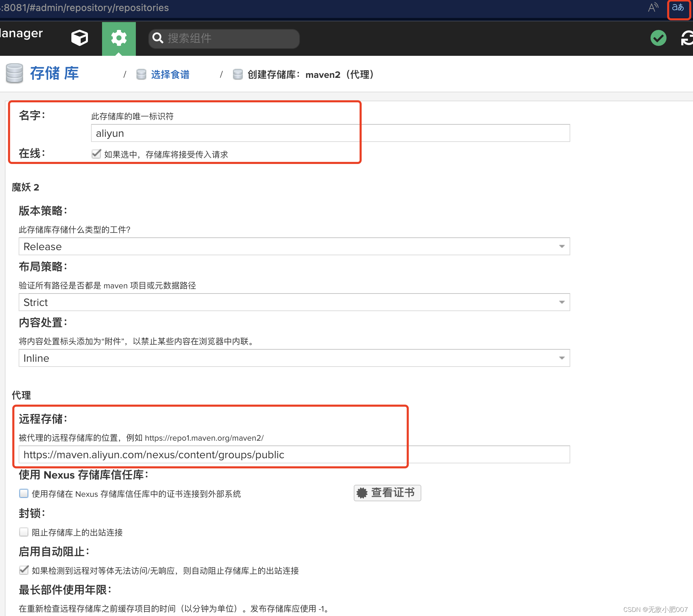Click the 版本策略 field label
The width and height of the screenshot is (693, 616).
point(43,211)
